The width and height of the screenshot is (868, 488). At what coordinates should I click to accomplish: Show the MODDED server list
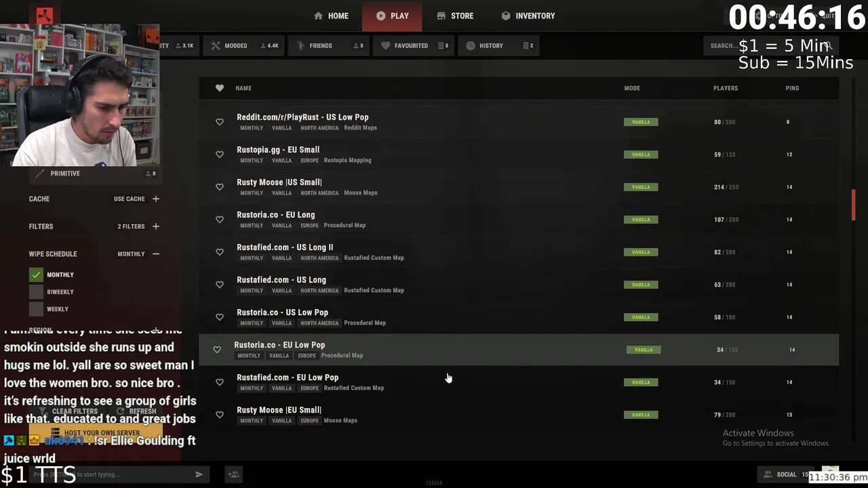245,45
